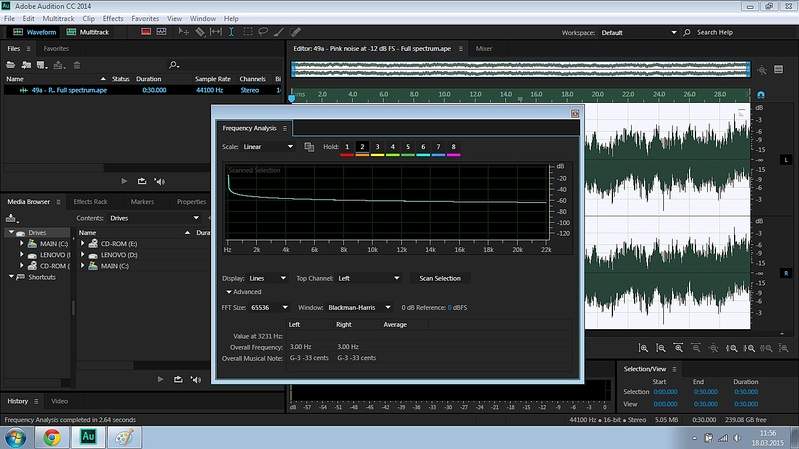The image size is (799, 449).
Task: Switch to Waveform editor view
Action: point(35,32)
